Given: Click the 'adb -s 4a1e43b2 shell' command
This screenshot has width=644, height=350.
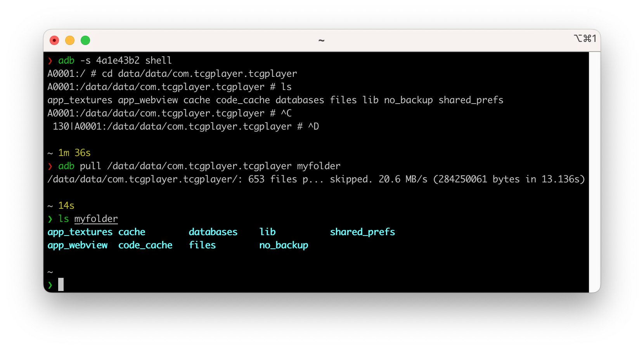Looking at the screenshot, I should coord(115,61).
